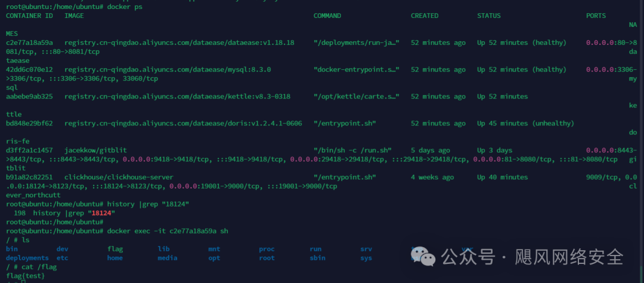The height and width of the screenshot is (283, 644).
Task: Click container ID 42dd6c070e12
Action: point(29,69)
